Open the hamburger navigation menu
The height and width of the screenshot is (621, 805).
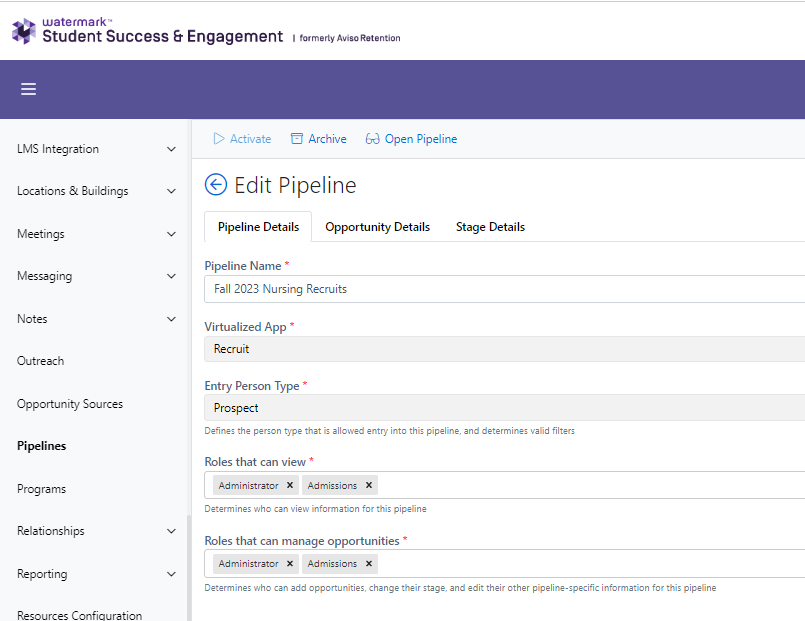[28, 89]
